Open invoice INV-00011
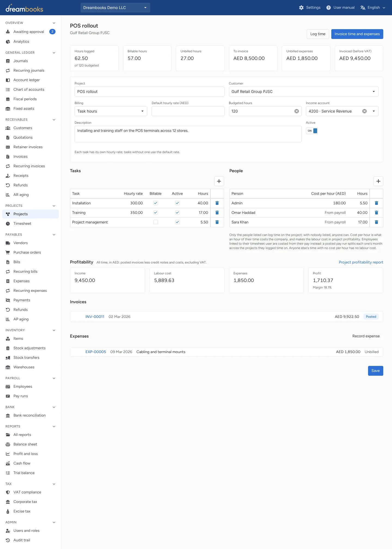 95,317
